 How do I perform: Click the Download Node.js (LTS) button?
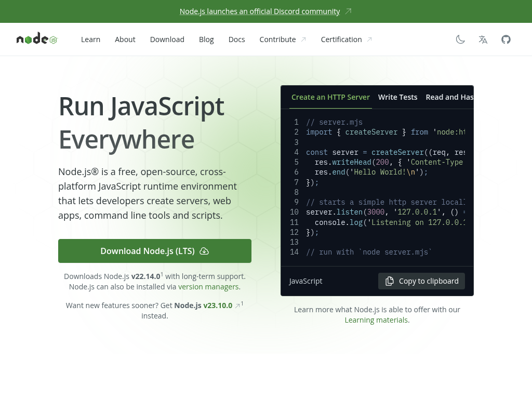pos(155,251)
